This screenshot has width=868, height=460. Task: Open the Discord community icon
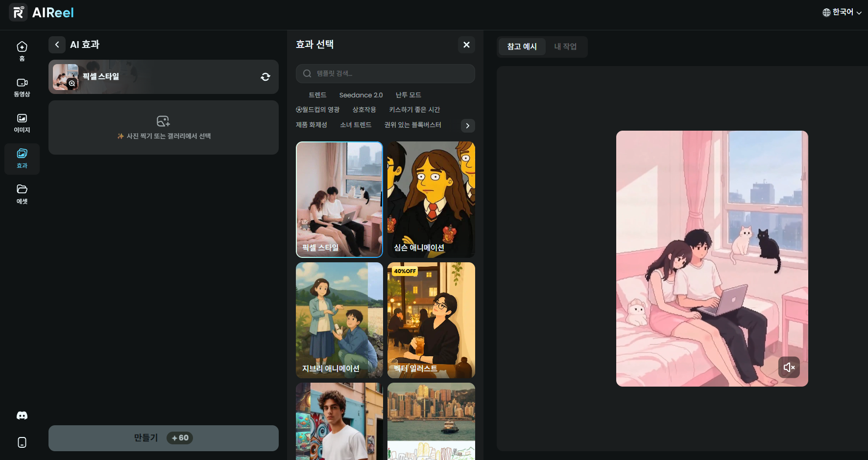(22, 415)
